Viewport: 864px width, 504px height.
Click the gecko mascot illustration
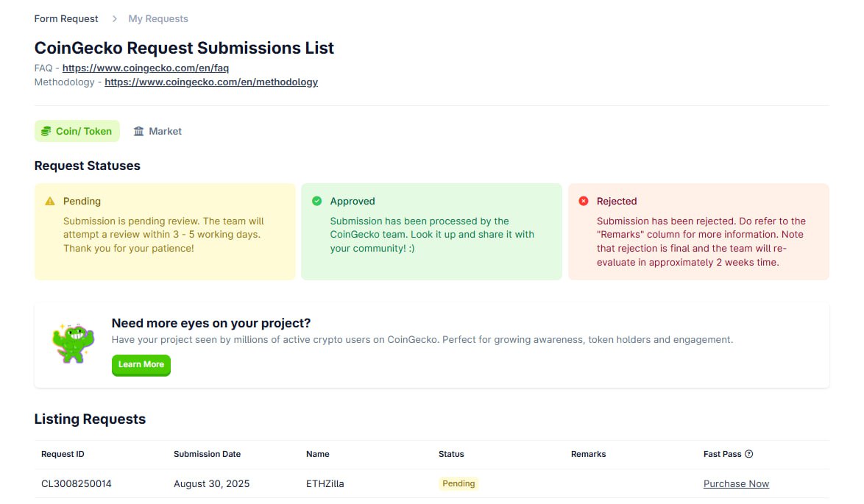73,343
